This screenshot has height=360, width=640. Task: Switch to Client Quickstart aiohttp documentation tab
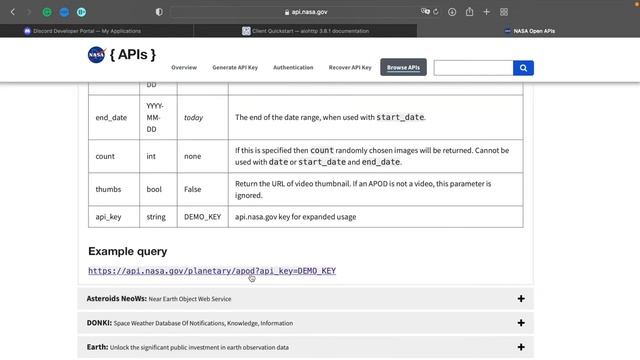coord(305,31)
